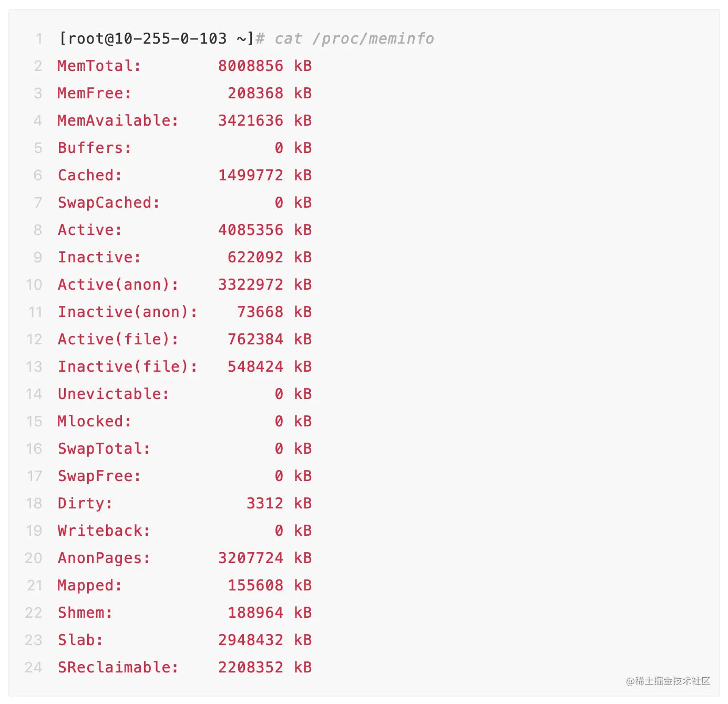Click the Inactive(file) label

pyautogui.click(x=127, y=367)
